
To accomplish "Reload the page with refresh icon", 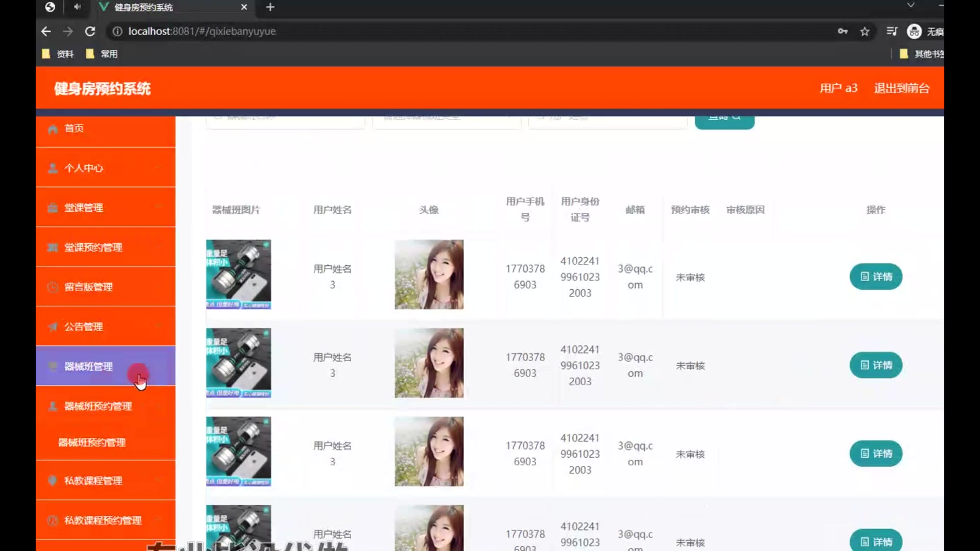I will click(90, 31).
